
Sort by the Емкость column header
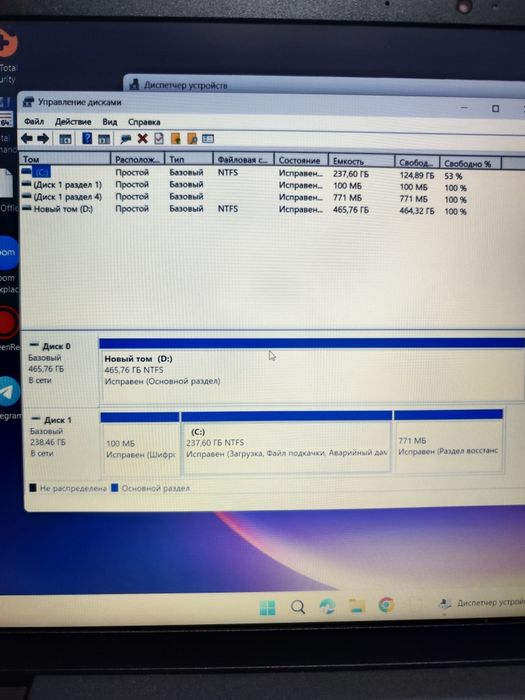click(362, 161)
